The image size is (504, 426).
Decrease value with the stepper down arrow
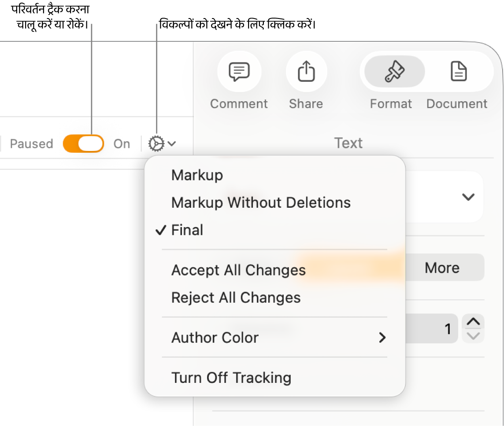pos(473,336)
